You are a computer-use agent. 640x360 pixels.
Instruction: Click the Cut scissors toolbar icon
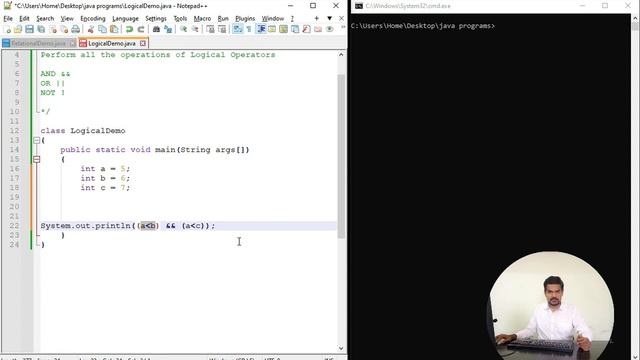point(91,29)
